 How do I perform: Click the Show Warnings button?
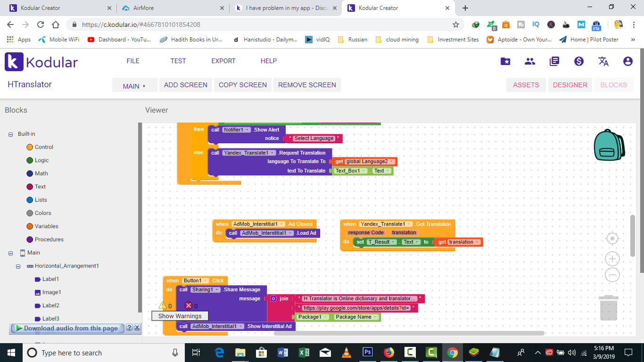(x=180, y=316)
